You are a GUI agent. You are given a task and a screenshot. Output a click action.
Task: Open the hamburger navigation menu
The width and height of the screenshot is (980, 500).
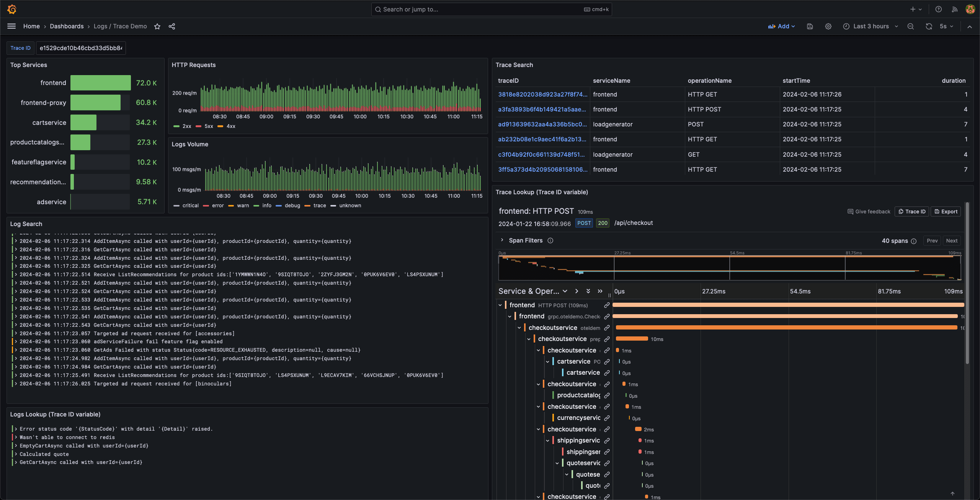pos(11,26)
